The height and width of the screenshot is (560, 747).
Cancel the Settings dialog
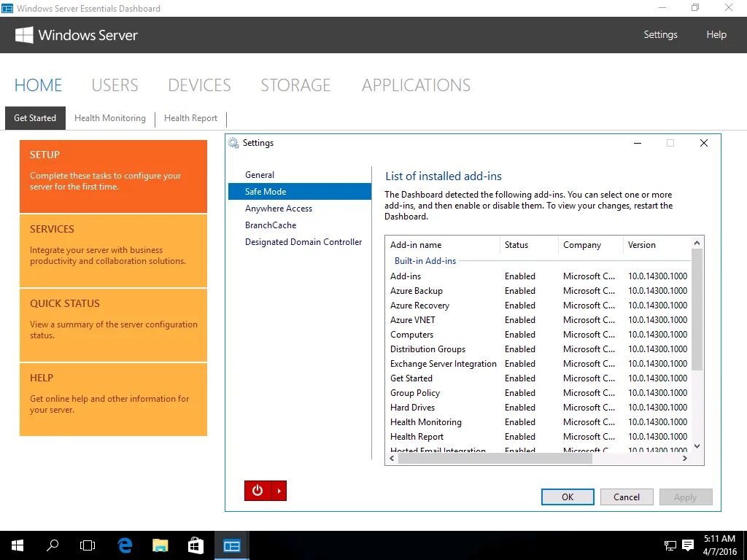[x=627, y=497]
